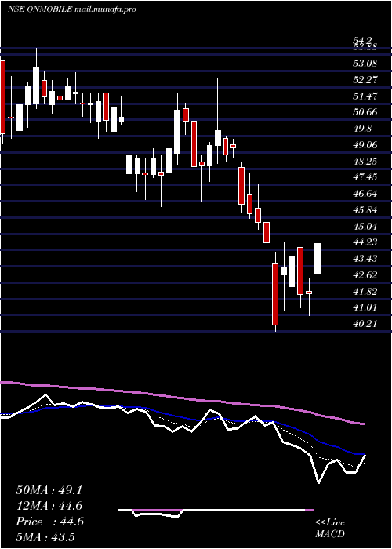
Task: Click the 43.43 price axis label
Action: click(x=365, y=259)
